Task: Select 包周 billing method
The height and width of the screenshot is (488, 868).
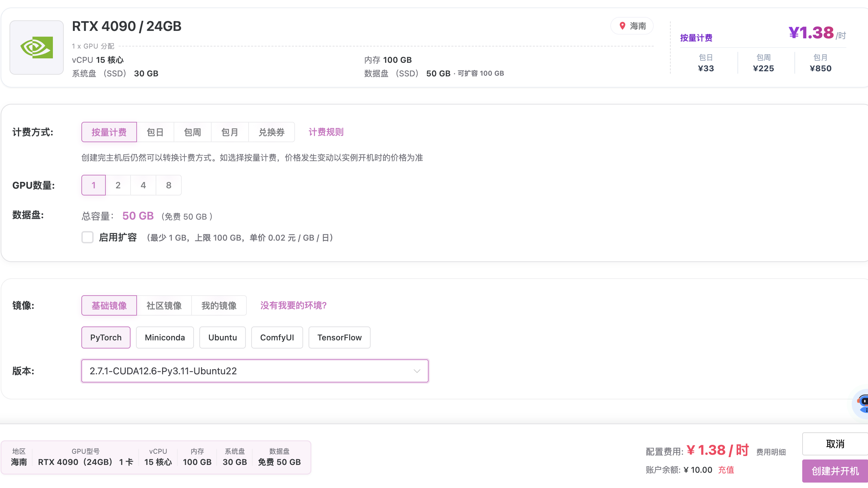Action: 193,132
